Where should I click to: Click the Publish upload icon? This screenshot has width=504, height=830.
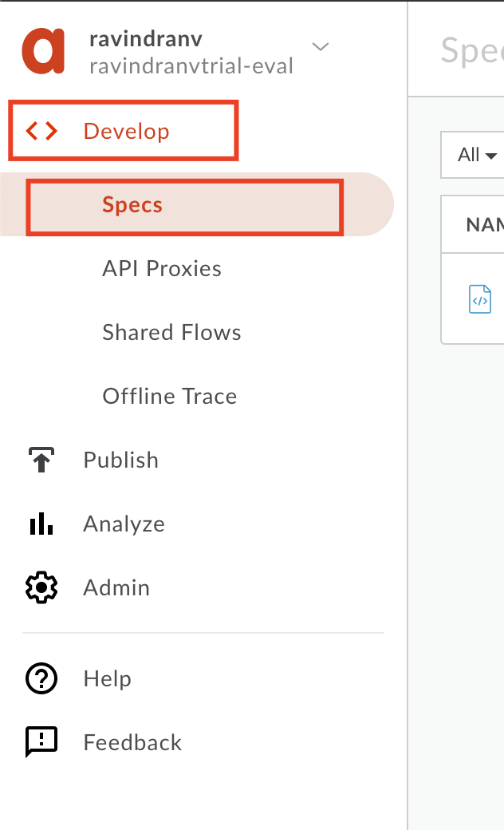41,460
